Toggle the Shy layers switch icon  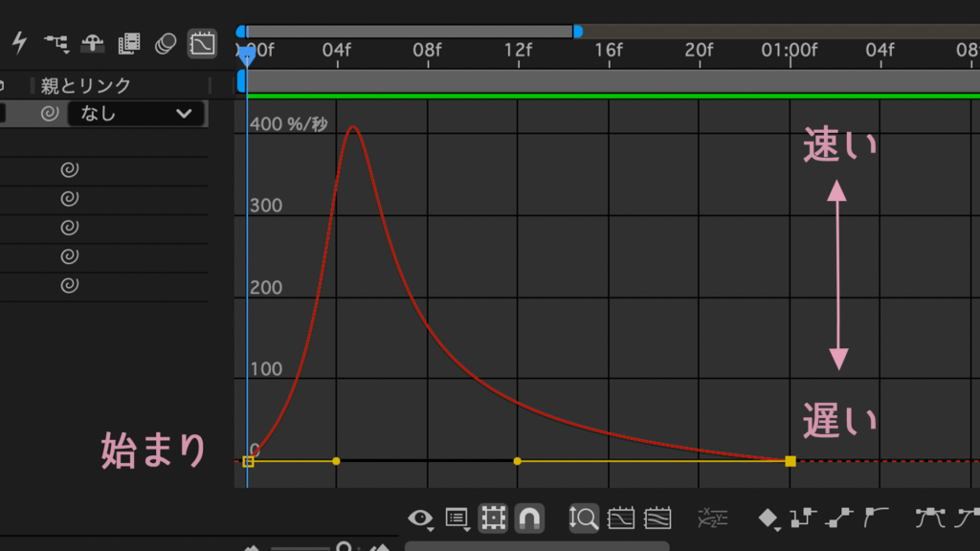(93, 43)
